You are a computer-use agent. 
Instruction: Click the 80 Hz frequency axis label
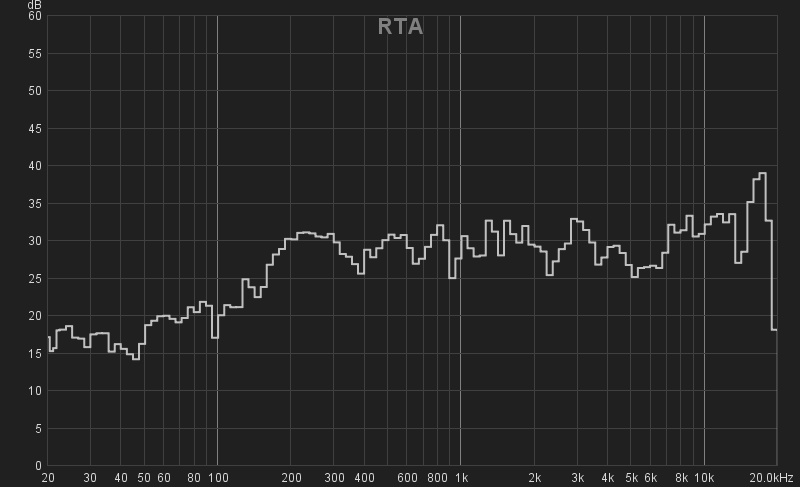coord(194,478)
